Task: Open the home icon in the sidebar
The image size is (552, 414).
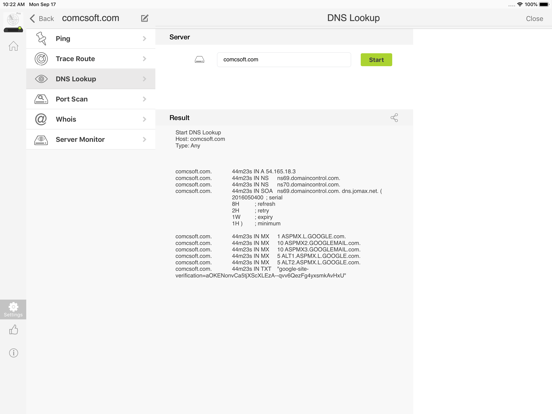Action: click(13, 46)
